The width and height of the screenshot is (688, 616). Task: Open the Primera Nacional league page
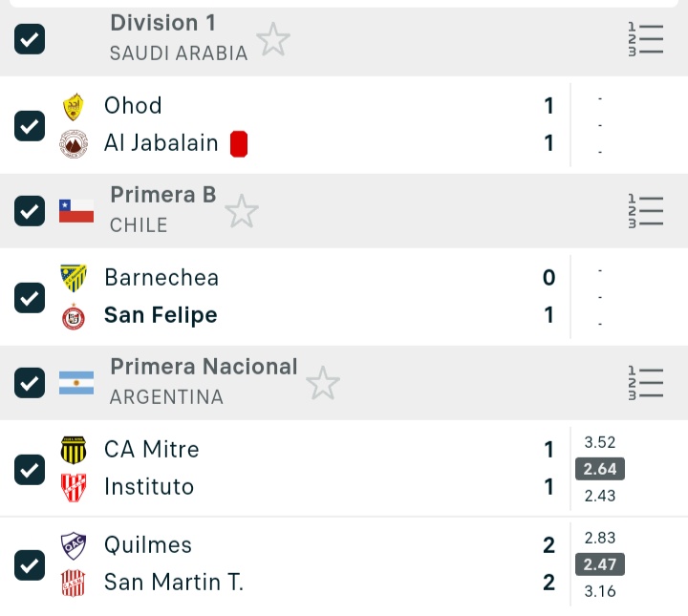click(x=204, y=367)
